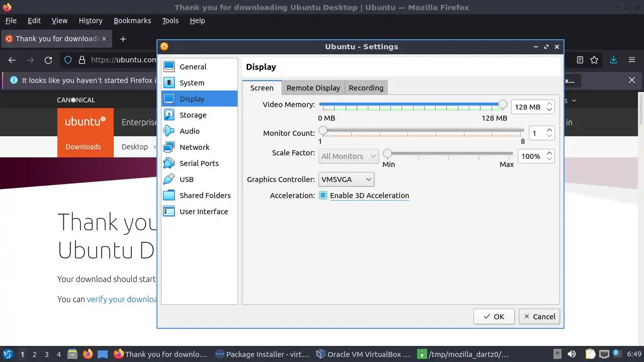Open Firefox tracking protection shield

point(68,60)
